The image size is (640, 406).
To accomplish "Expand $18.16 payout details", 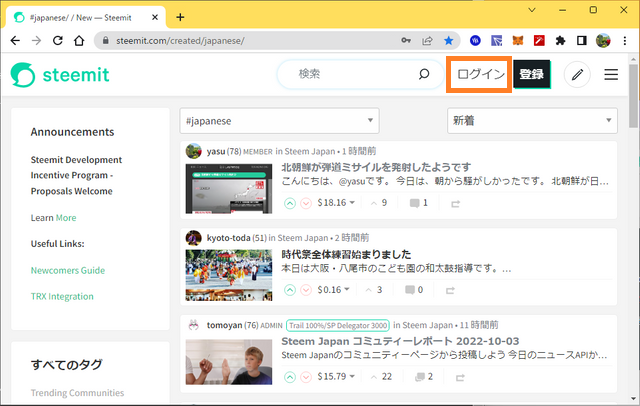I will (336, 203).
